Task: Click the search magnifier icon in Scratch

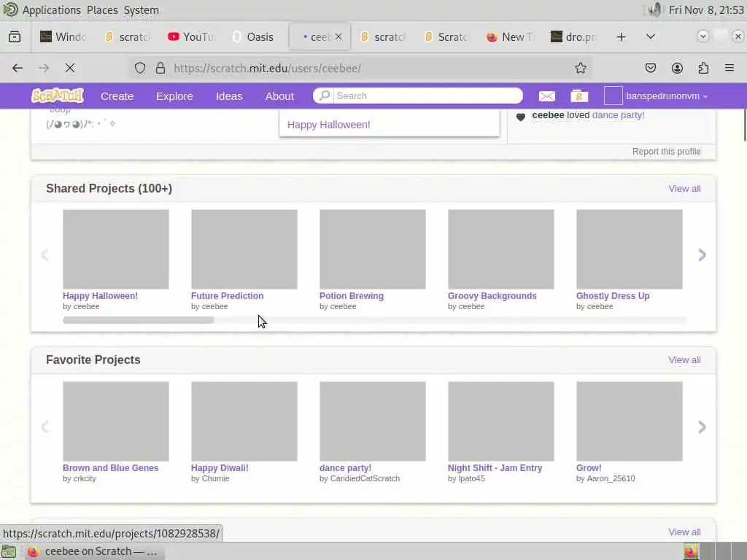Action: (324, 96)
